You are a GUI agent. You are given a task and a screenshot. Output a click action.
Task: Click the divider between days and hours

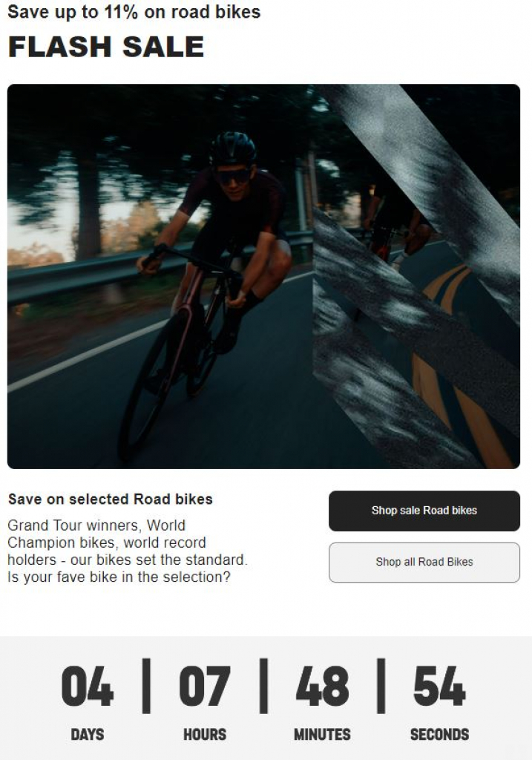click(146, 685)
